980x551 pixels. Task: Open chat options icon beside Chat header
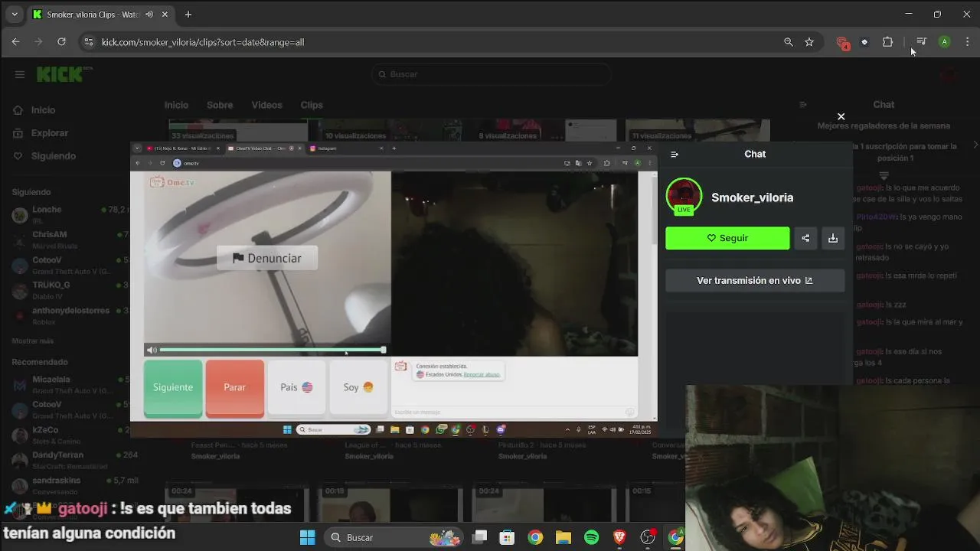(802, 105)
